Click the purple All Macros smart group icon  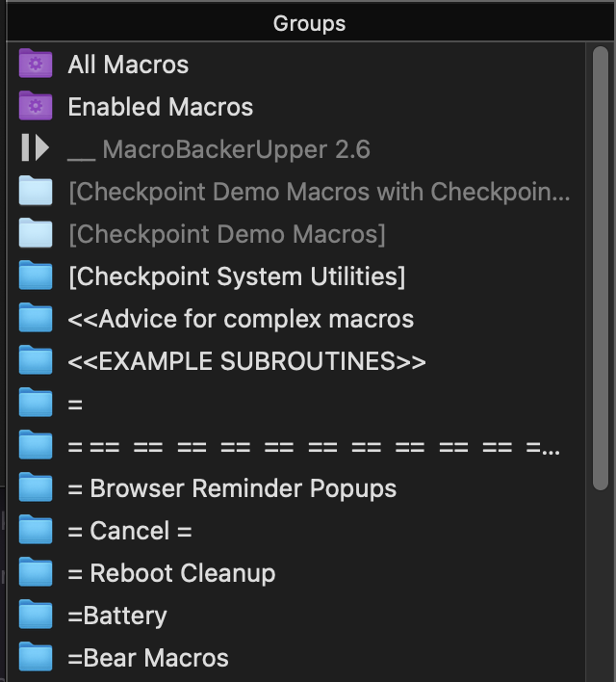click(x=36, y=64)
